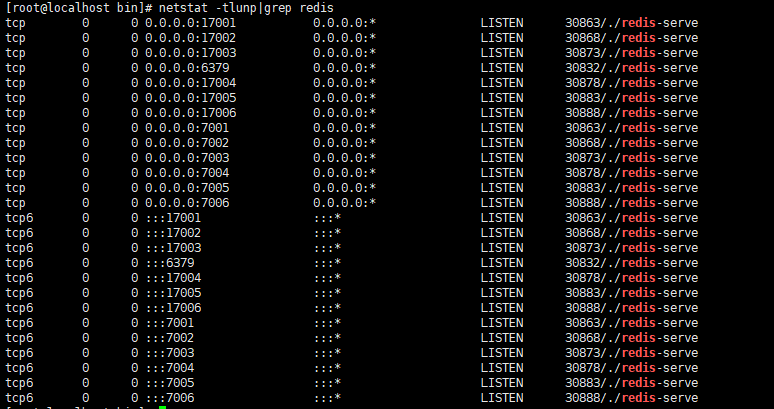The width and height of the screenshot is (774, 409).
Task: Click 30863/./redis-serve in the 0.0.0.0:17001 row
Action: (x=631, y=23)
